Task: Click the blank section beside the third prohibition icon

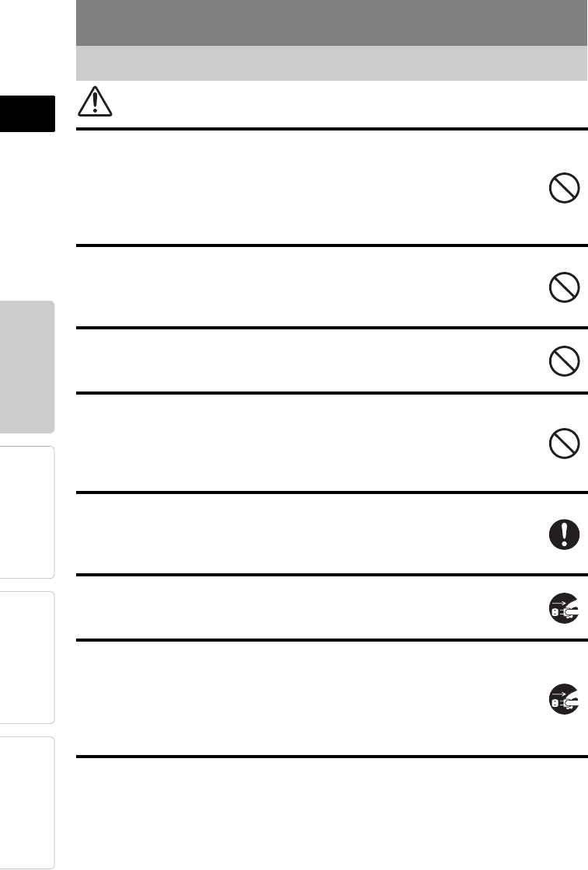Action: pyautogui.click(x=303, y=360)
